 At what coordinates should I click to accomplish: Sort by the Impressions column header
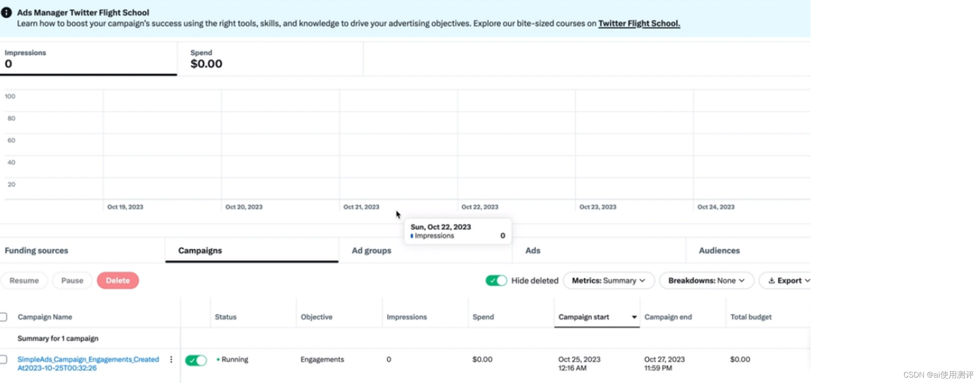click(407, 317)
